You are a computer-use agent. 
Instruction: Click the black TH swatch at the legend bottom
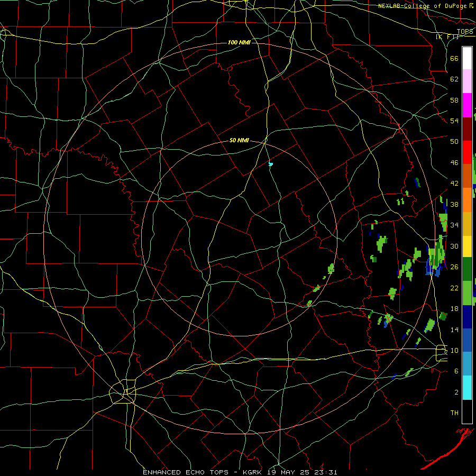click(x=467, y=411)
